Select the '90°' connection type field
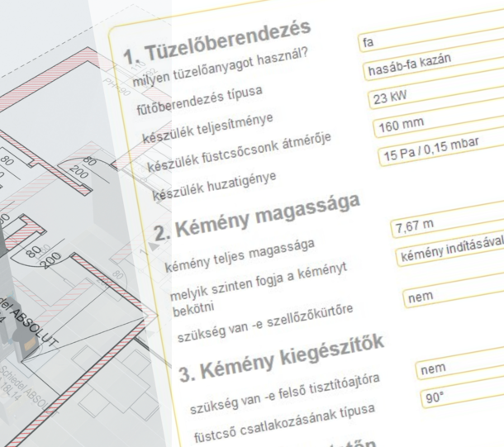The width and height of the screenshot is (504, 447). point(462,392)
